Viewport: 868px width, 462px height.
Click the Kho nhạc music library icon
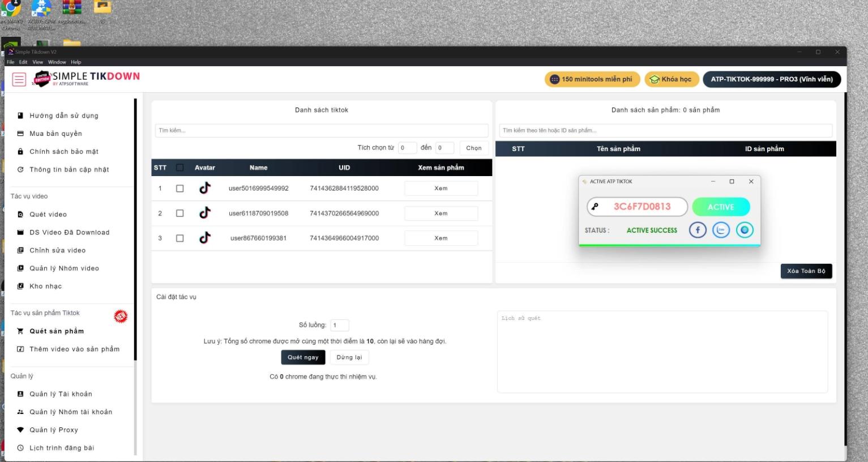(20, 286)
